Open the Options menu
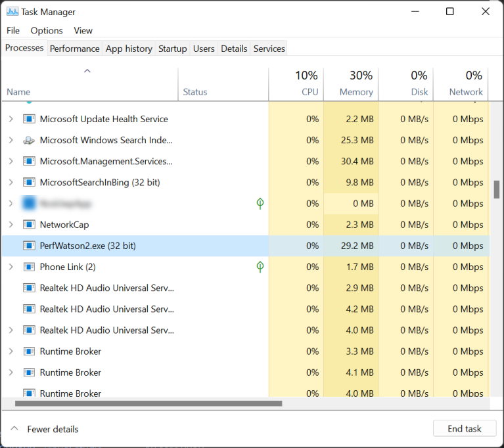Screen dimensions: 504x448 click(x=47, y=30)
